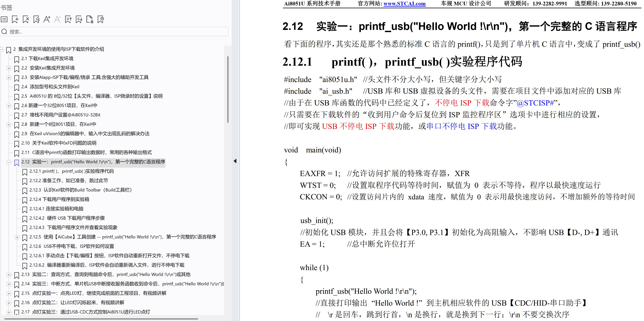Click the bookmark list options icon
Viewport: 644px width, 321px height.
click(4, 19)
